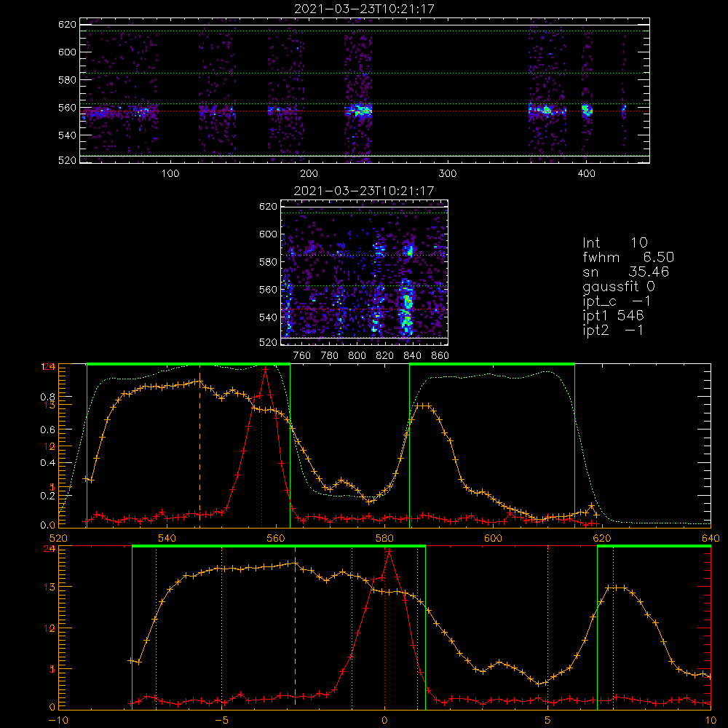
Task: Click the red curve peak in the bottom plot
Action: [389, 552]
